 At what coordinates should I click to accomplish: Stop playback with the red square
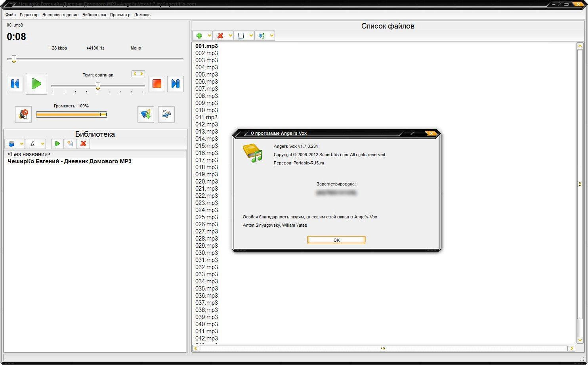click(157, 84)
